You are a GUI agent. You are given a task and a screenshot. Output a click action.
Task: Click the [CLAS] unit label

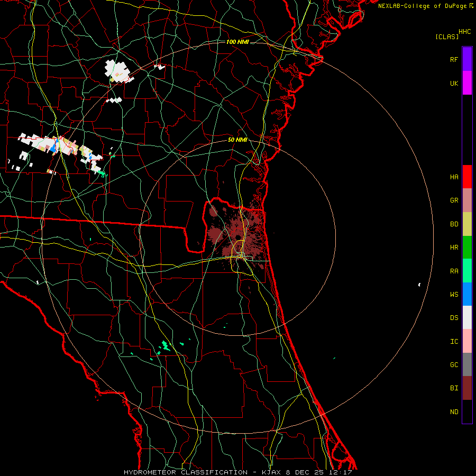click(x=447, y=37)
